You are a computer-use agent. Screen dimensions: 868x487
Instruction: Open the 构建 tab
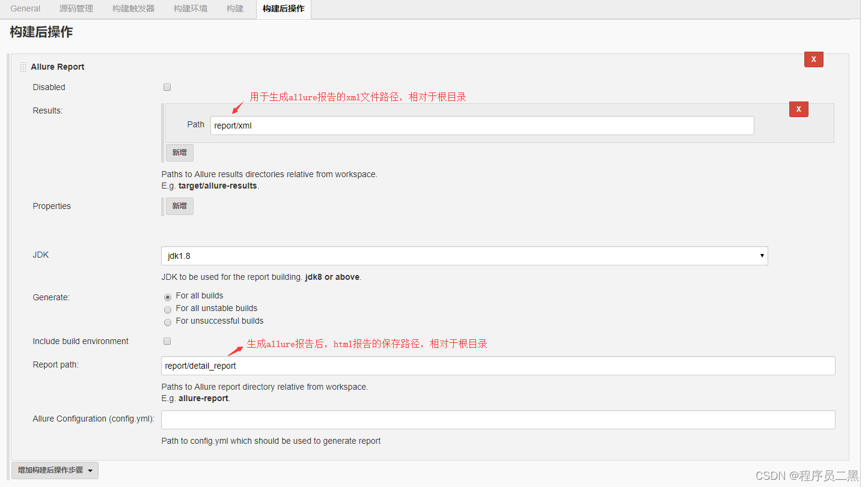[x=235, y=9]
